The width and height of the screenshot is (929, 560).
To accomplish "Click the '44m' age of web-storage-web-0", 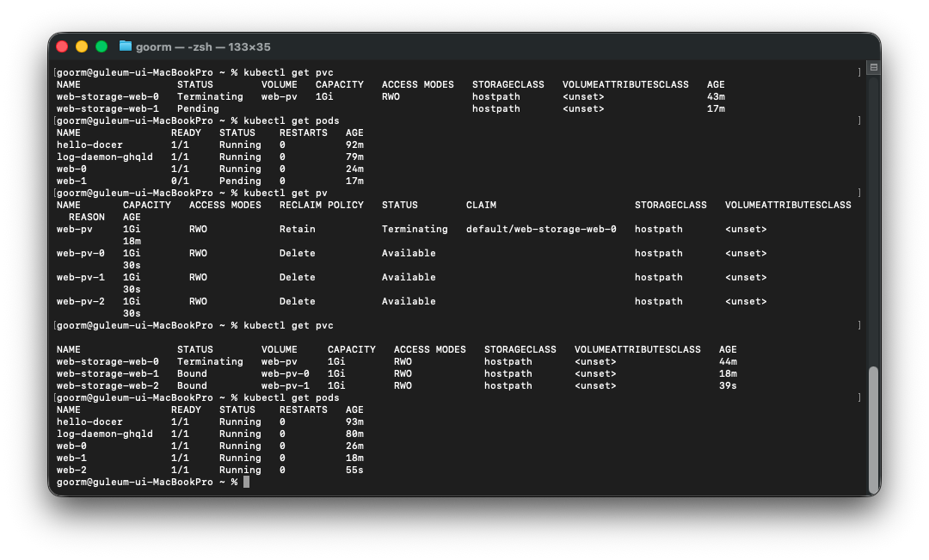I will [x=728, y=361].
